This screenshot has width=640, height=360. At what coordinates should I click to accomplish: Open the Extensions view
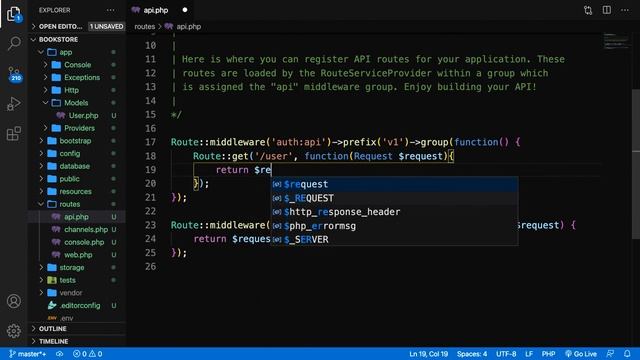[13, 133]
